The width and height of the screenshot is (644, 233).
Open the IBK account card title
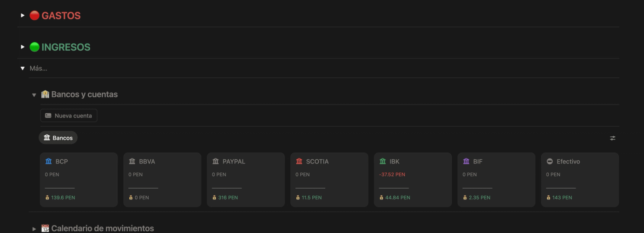(395, 162)
